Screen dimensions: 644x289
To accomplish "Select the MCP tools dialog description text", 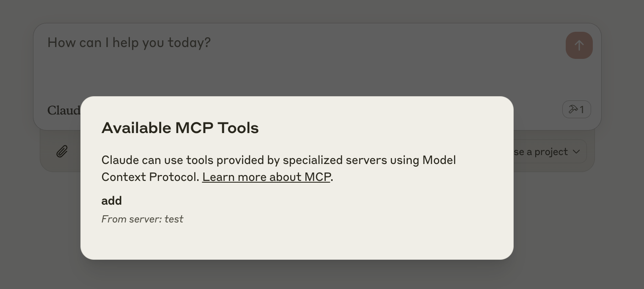I will [278, 168].
